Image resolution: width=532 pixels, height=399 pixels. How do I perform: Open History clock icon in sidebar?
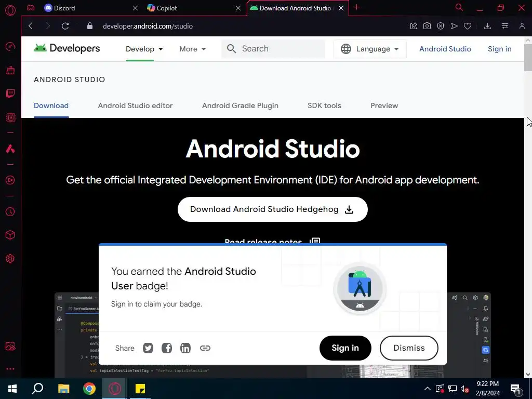pos(10,212)
